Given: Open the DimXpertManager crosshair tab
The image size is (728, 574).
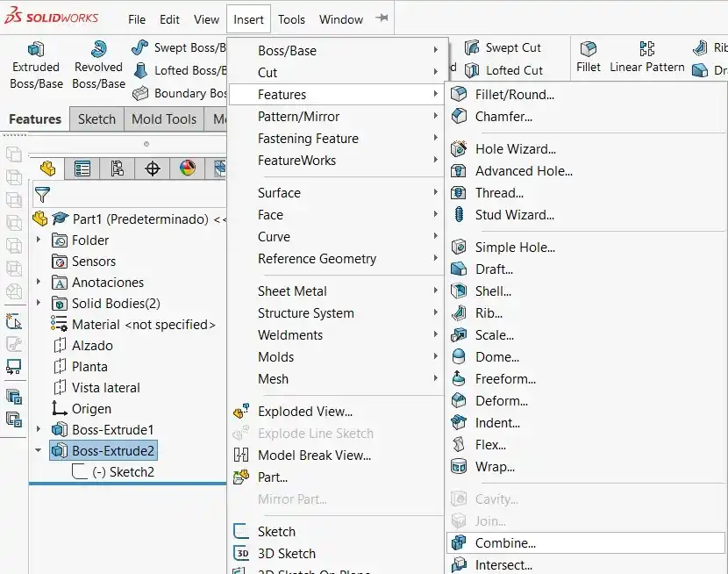Looking at the screenshot, I should (153, 169).
